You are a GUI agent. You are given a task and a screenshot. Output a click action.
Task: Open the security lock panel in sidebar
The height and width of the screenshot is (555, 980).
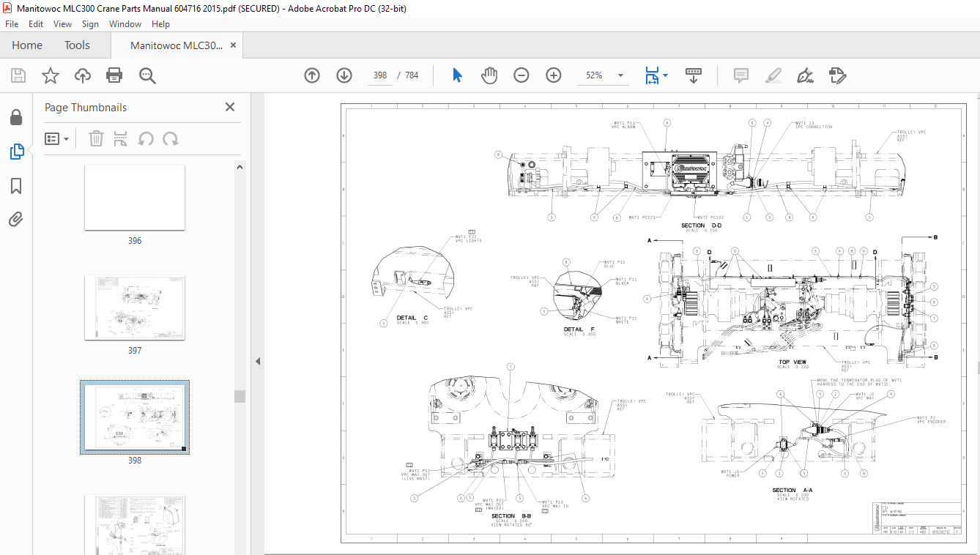click(x=16, y=117)
